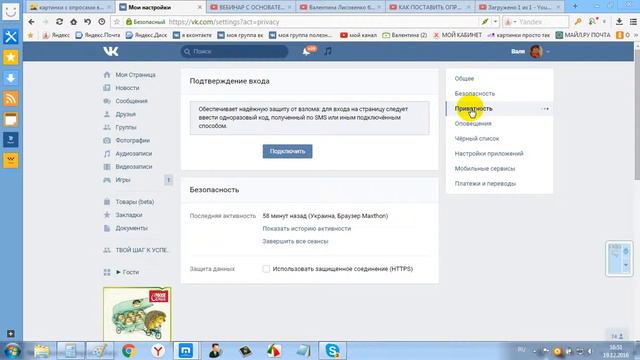Open Показать историю активности link
Screen dimensions: 640x360
(307, 229)
